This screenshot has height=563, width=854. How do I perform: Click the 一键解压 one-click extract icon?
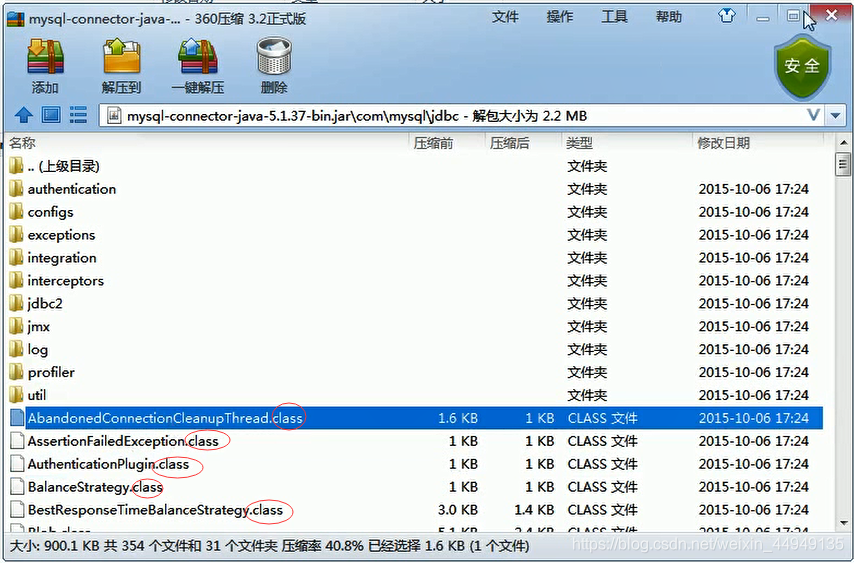[198, 57]
